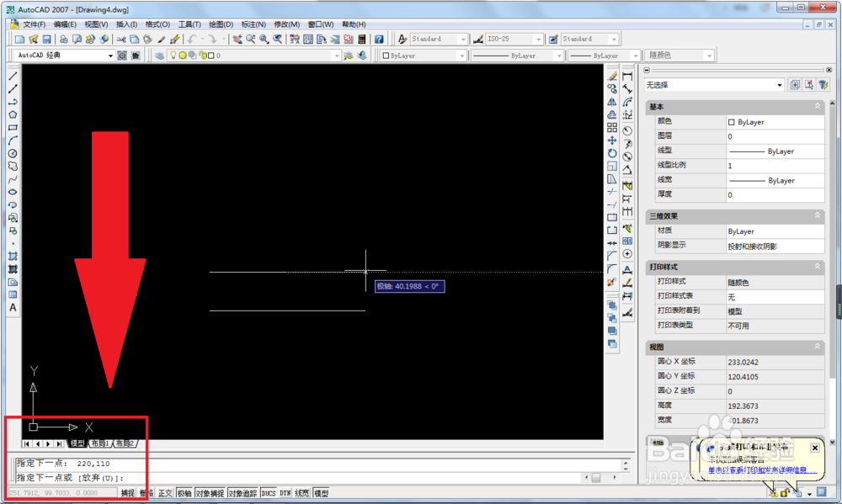The height and width of the screenshot is (504, 842).
Task: Click the blue Help question mark icon
Action: (379, 40)
